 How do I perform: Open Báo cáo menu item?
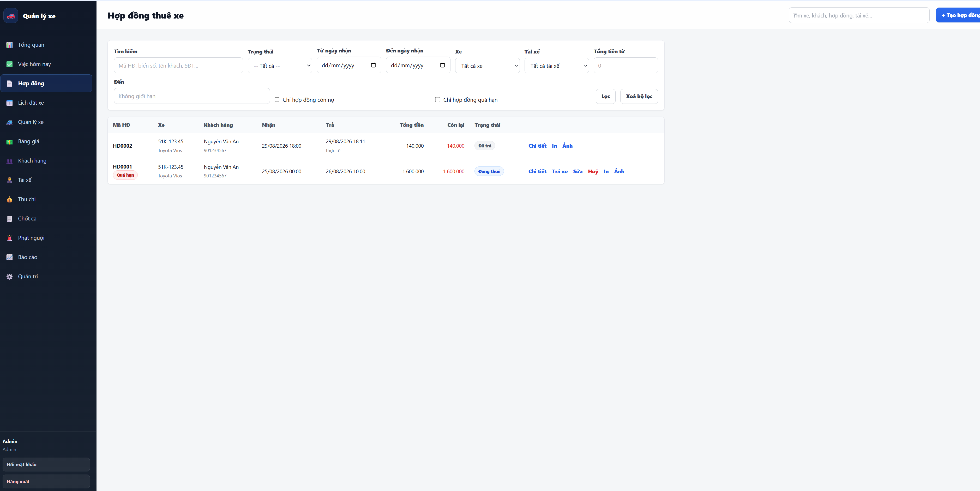(x=46, y=257)
